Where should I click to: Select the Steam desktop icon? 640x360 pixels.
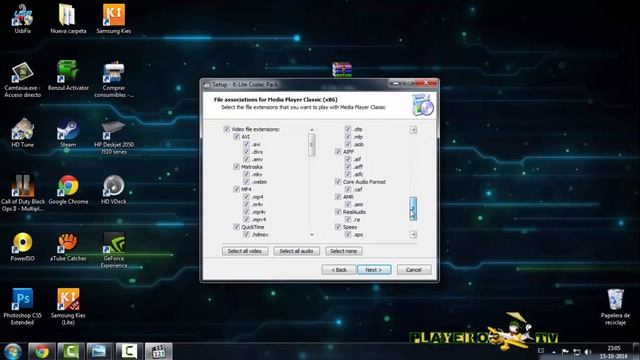coord(68,133)
